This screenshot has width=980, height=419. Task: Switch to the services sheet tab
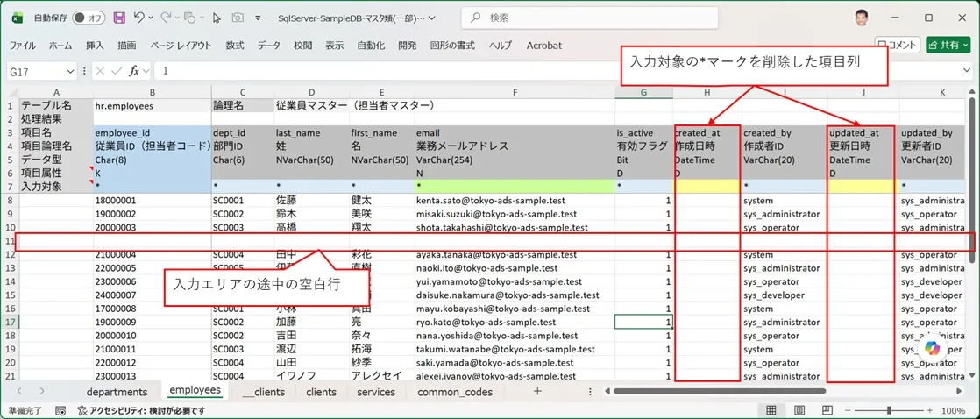[x=376, y=392]
